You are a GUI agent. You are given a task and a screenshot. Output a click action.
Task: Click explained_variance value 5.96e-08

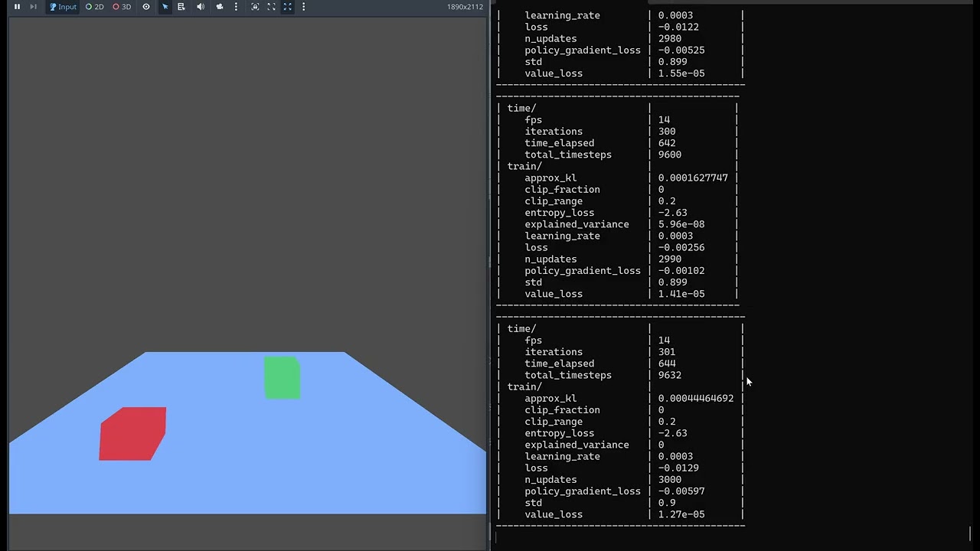pyautogui.click(x=681, y=224)
